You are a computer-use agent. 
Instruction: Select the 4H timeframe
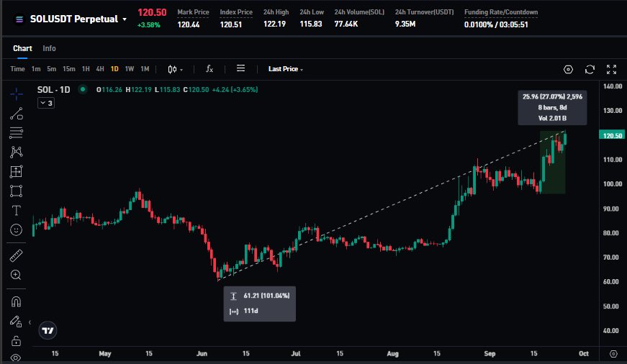point(100,69)
